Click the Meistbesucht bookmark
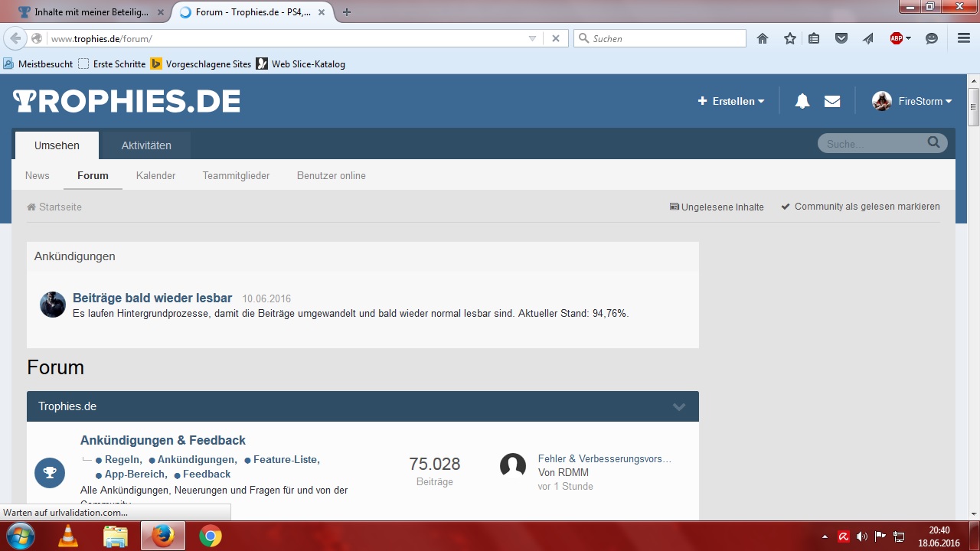Image resolution: width=980 pixels, height=551 pixels. pos(38,64)
